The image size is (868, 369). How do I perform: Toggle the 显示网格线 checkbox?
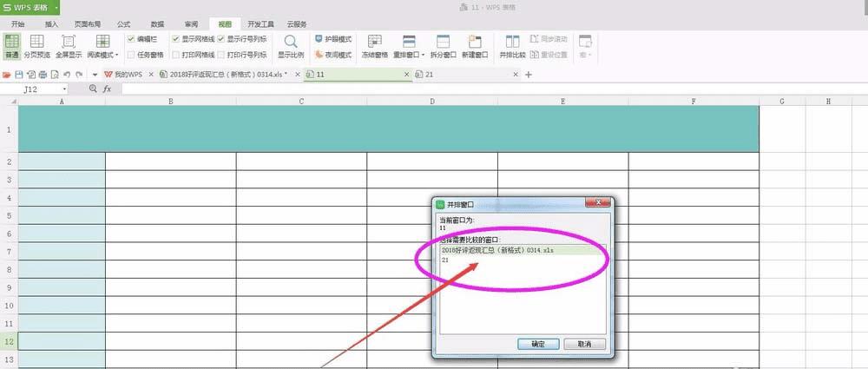175,39
